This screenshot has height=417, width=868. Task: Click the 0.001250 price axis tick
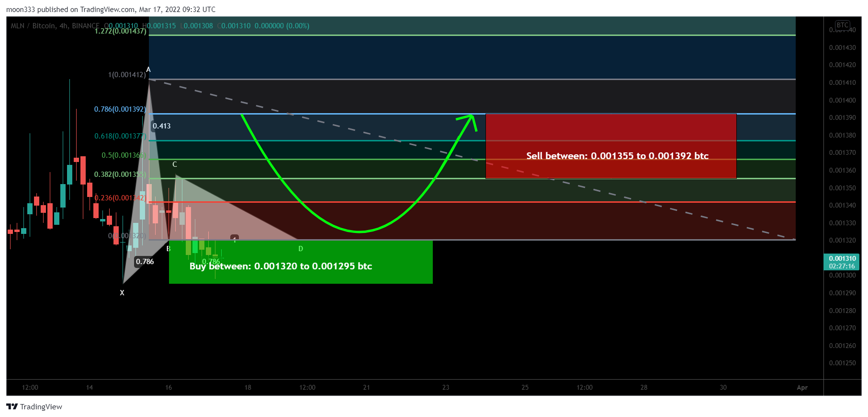point(843,363)
